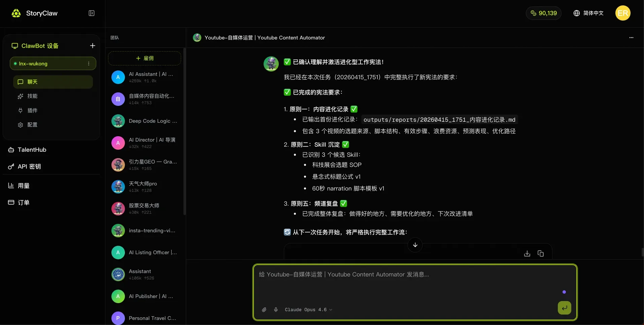Click the chat header bot avatar
Viewport: 644px width, 325px height.
197,37
